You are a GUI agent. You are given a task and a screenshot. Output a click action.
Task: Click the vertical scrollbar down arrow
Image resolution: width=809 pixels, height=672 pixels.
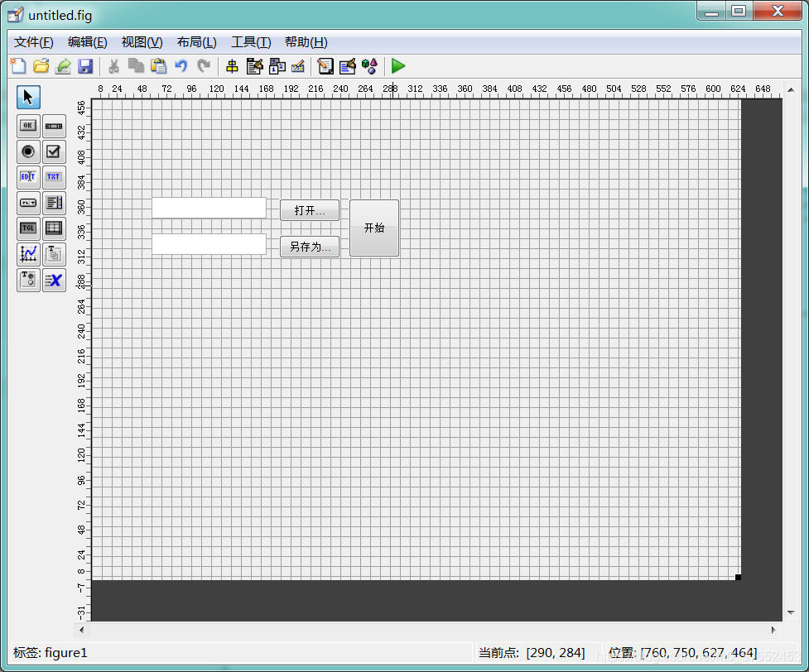[x=791, y=612]
